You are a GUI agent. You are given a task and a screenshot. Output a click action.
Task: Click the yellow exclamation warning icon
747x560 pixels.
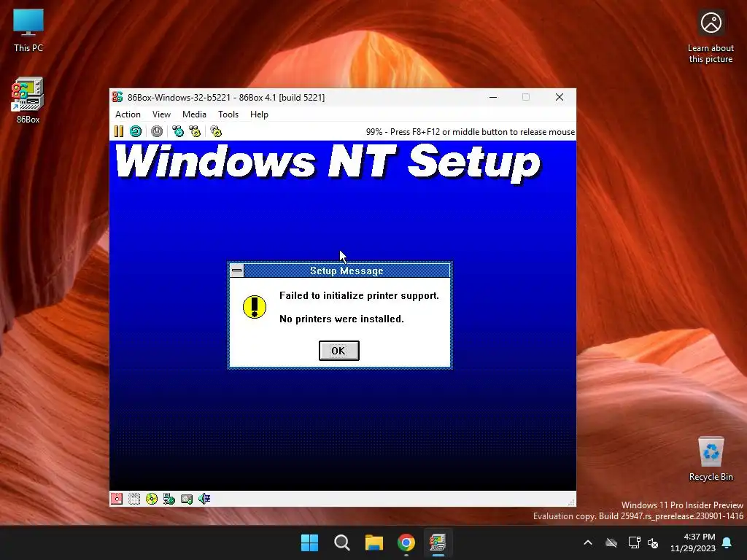[255, 307]
